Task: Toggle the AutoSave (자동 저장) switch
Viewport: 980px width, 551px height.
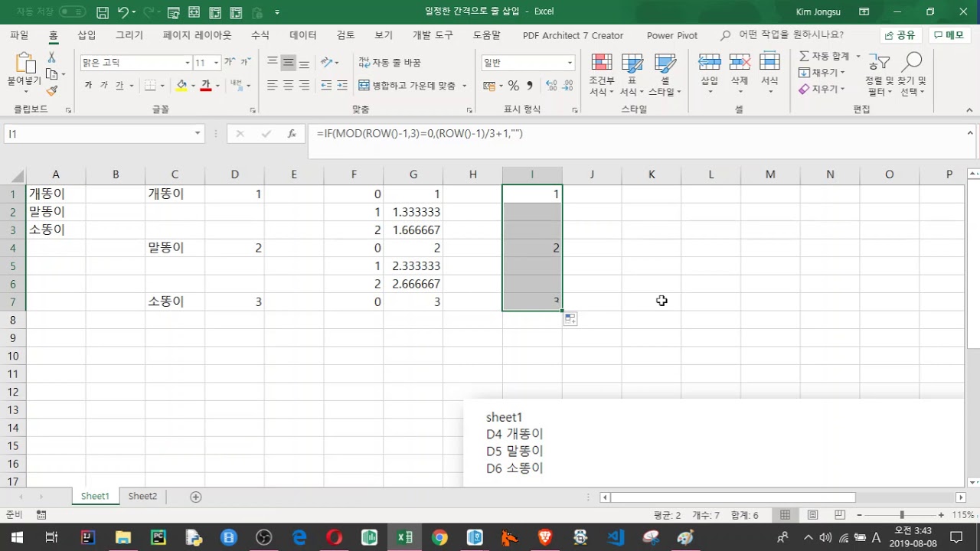Action: (73, 11)
